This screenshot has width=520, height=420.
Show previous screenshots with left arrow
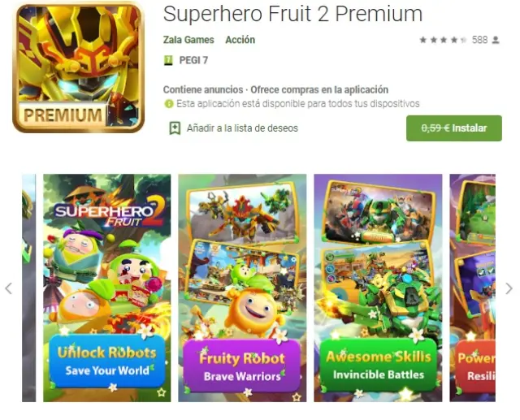pos(9,288)
